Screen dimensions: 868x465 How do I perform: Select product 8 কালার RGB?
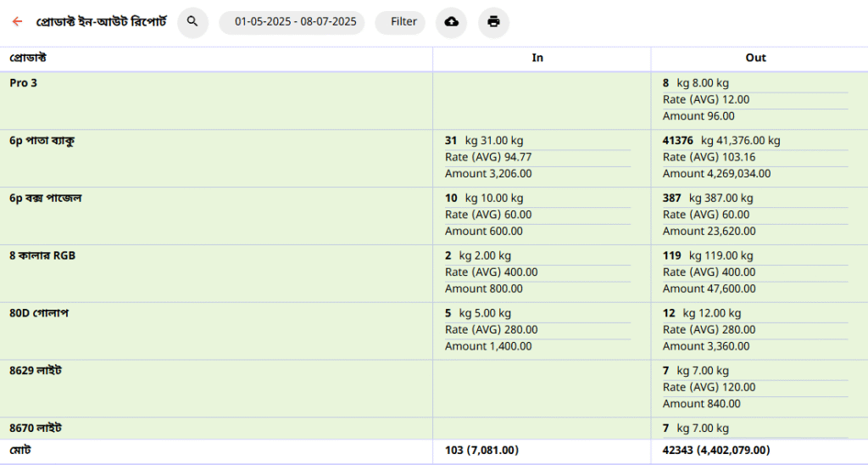point(42,256)
